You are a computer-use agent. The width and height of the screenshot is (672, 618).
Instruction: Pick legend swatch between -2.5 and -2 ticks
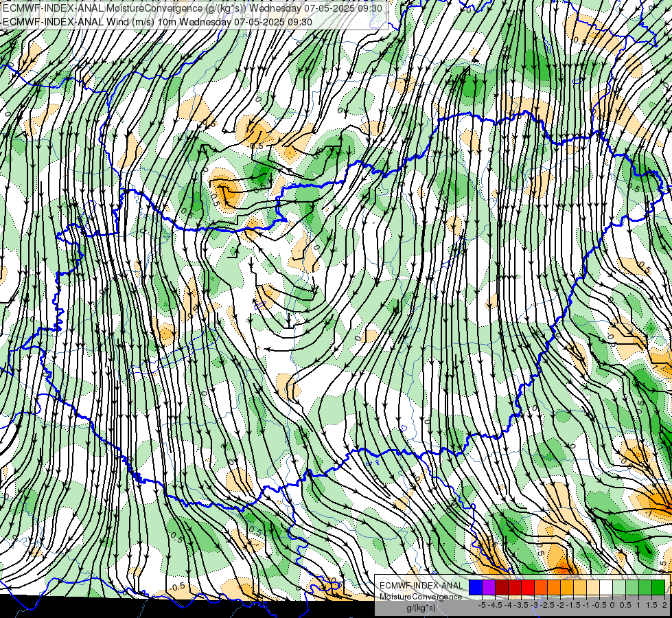[x=554, y=587]
